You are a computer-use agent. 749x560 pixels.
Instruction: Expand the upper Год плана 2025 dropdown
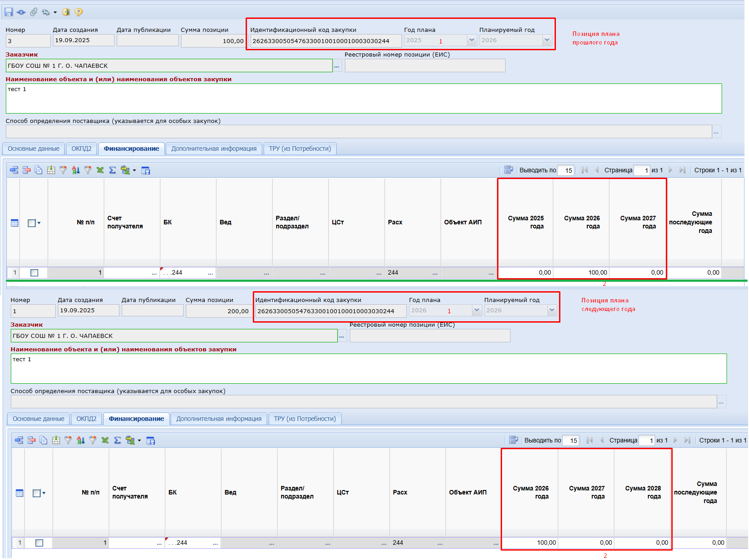click(471, 40)
